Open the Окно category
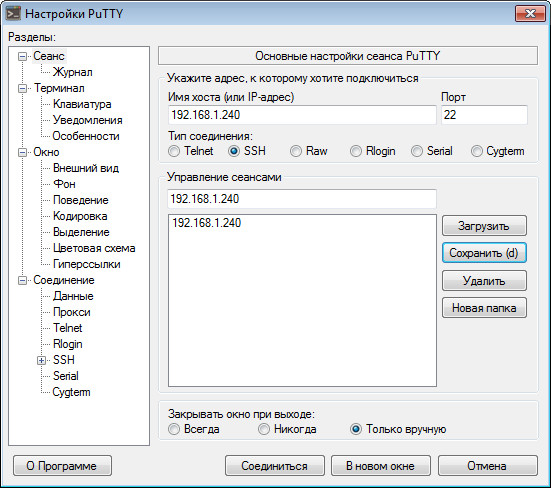551x488 pixels. (x=46, y=152)
